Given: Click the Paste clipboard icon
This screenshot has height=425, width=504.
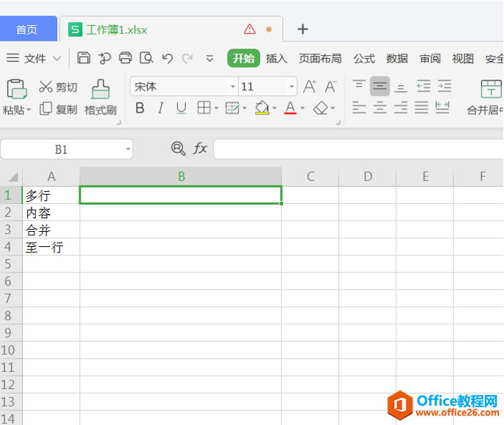Looking at the screenshot, I should click(16, 89).
